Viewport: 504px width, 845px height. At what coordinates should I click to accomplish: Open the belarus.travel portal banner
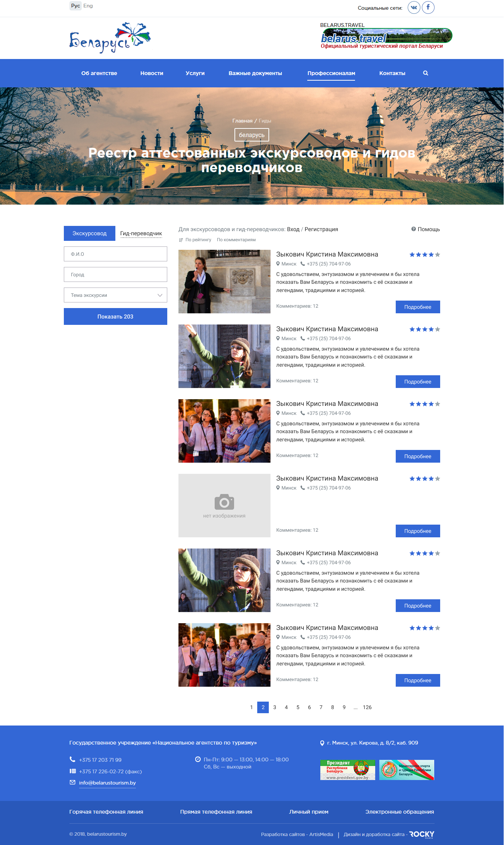pyautogui.click(x=386, y=36)
